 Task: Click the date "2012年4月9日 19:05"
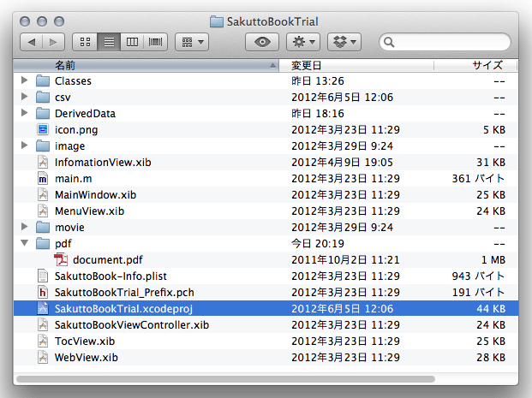[x=342, y=163]
